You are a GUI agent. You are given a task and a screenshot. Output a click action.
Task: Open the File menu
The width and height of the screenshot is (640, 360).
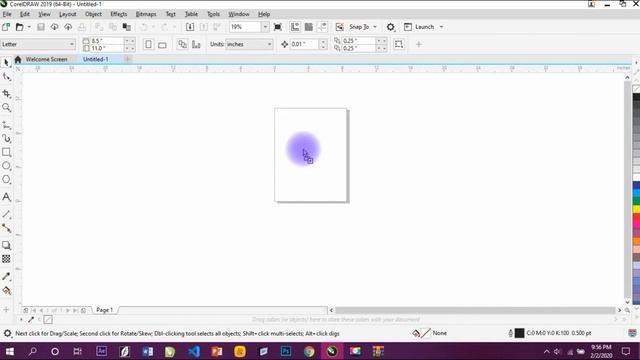(x=7, y=14)
